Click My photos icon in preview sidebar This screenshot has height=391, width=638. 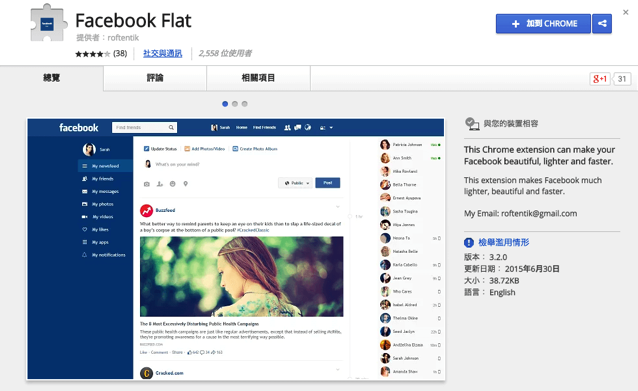[x=85, y=204]
